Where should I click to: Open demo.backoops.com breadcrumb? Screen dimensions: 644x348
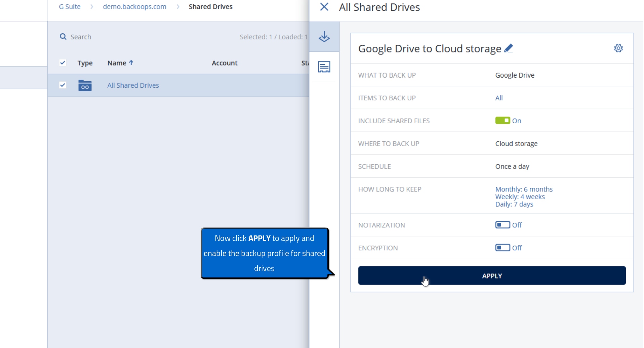pos(134,7)
